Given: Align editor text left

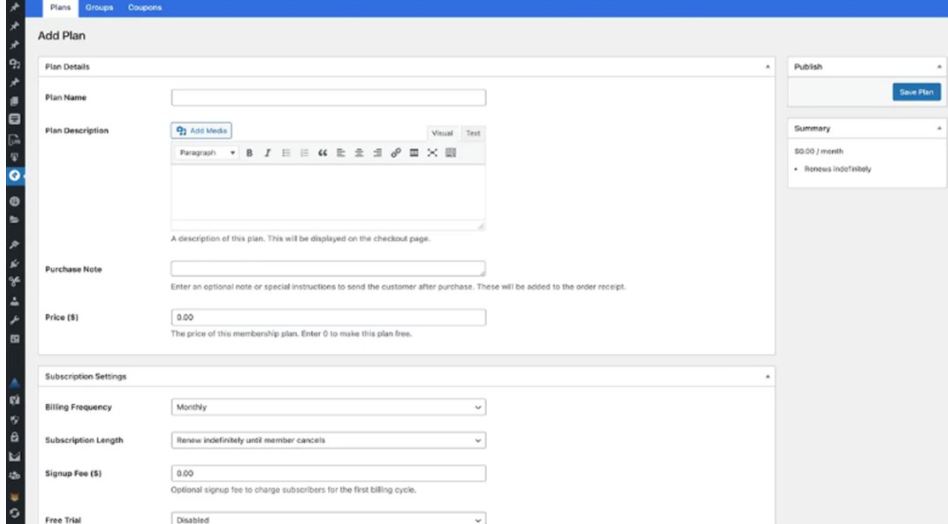Looking at the screenshot, I should tap(341, 153).
